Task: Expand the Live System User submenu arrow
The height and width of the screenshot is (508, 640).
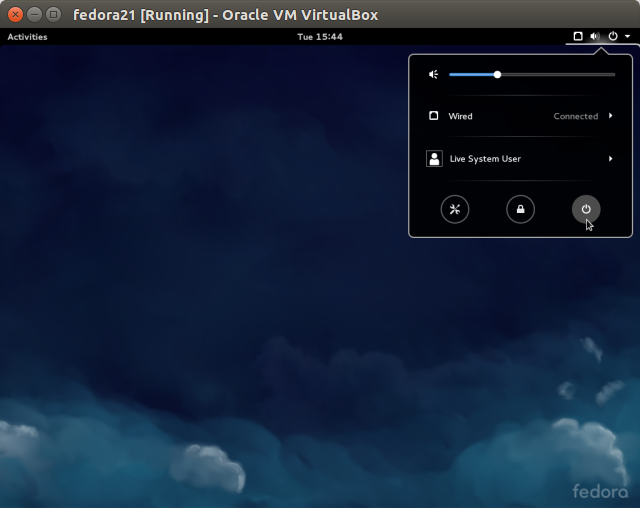Action: click(x=611, y=159)
